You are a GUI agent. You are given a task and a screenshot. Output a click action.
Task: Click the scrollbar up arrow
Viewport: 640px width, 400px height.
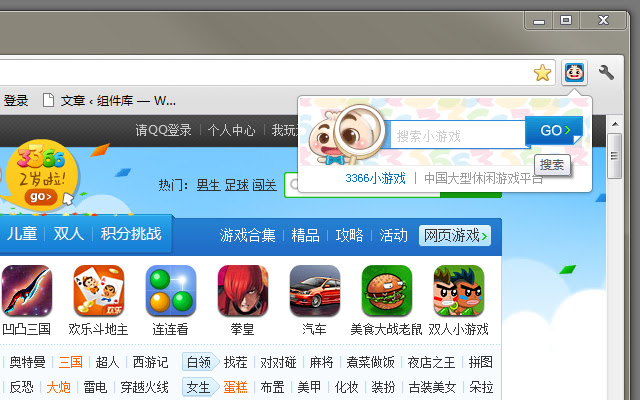point(615,124)
